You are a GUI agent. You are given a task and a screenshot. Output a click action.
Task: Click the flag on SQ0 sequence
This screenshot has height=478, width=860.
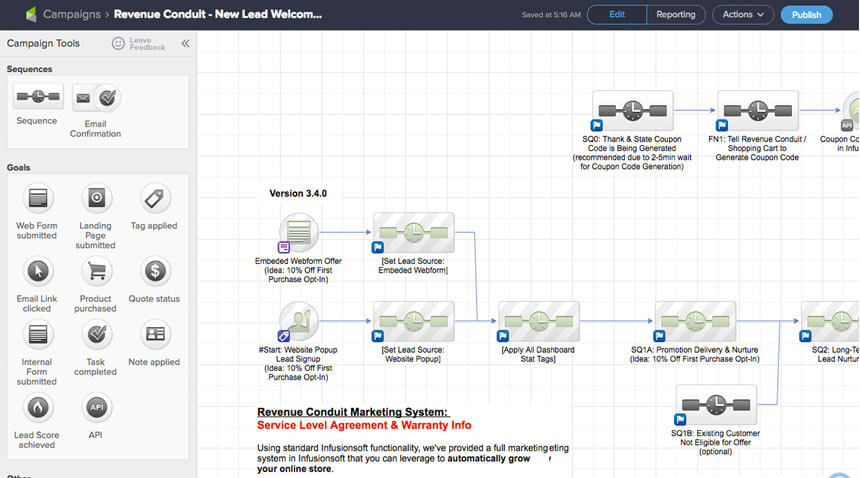(x=597, y=126)
